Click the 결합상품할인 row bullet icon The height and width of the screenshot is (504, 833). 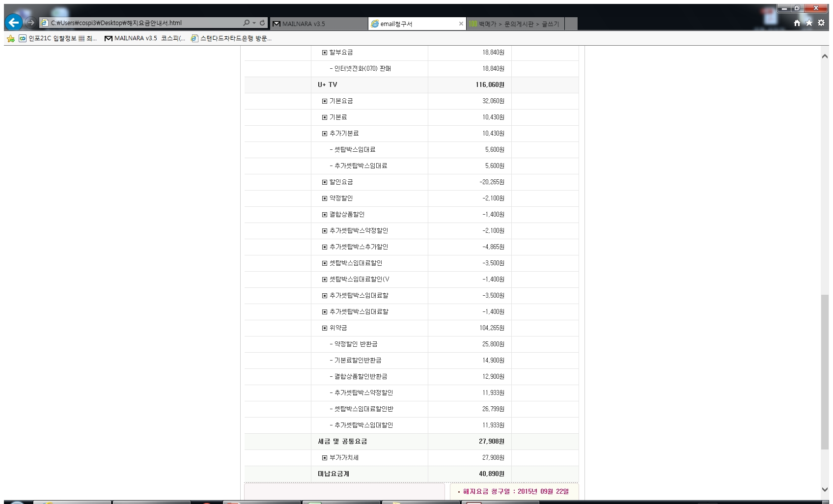(325, 215)
